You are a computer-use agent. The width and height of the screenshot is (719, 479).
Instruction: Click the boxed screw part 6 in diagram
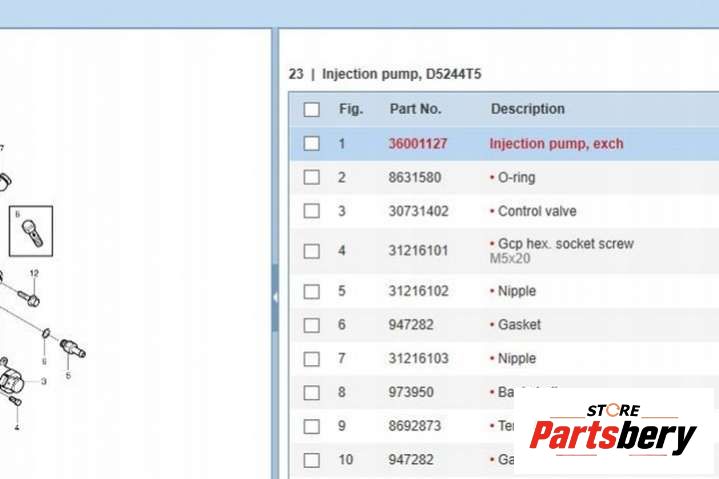pyautogui.click(x=30, y=233)
